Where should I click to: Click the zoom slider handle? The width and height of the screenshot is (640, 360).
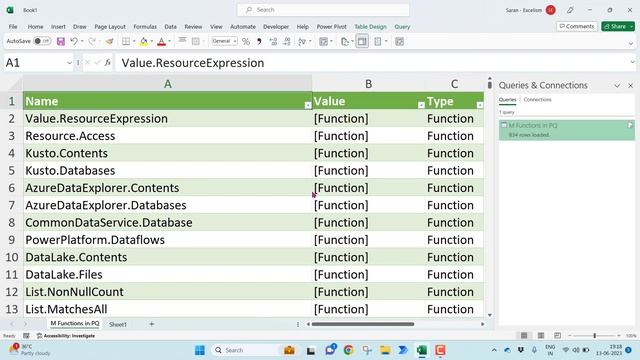tap(595, 336)
